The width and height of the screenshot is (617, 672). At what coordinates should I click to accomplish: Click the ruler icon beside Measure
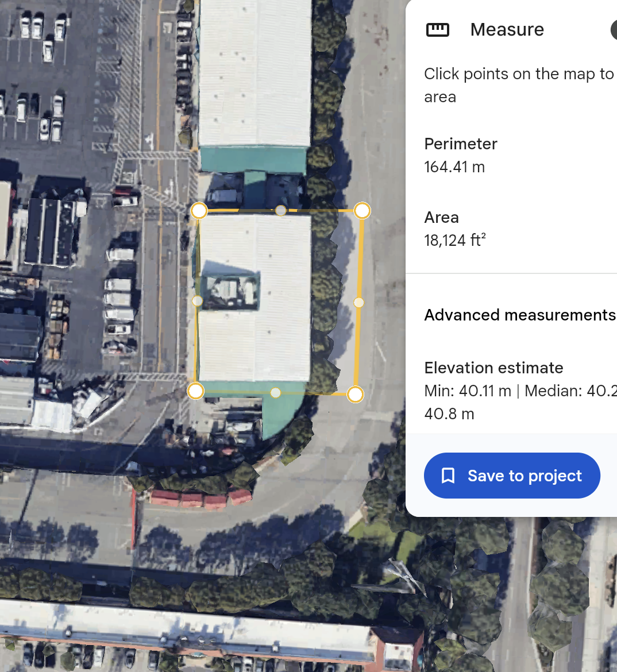pyautogui.click(x=437, y=29)
